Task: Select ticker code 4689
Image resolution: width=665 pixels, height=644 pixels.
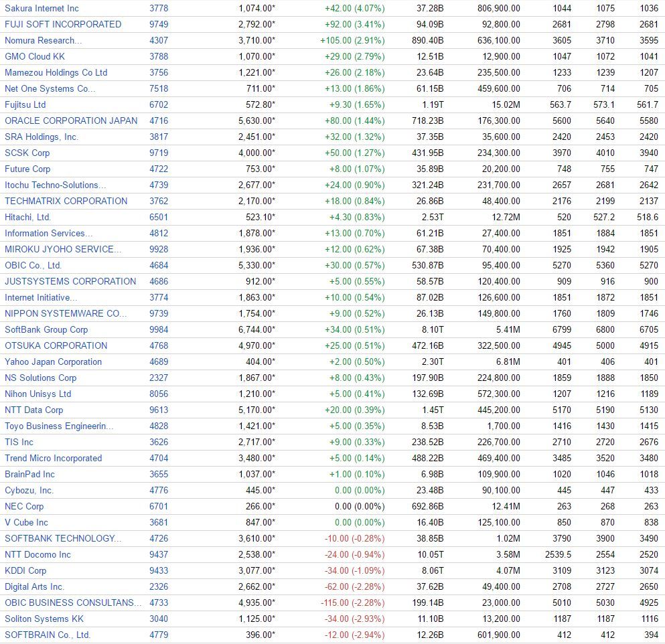Action: [x=159, y=362]
